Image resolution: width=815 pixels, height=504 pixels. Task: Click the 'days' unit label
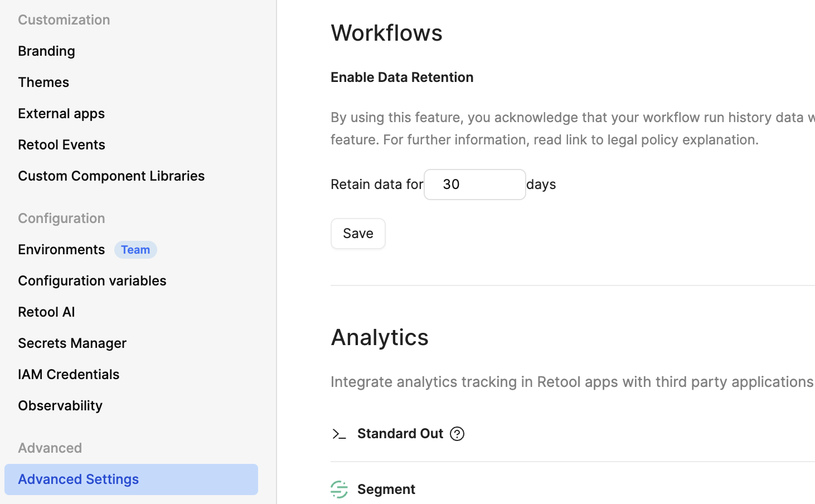pyautogui.click(x=541, y=185)
